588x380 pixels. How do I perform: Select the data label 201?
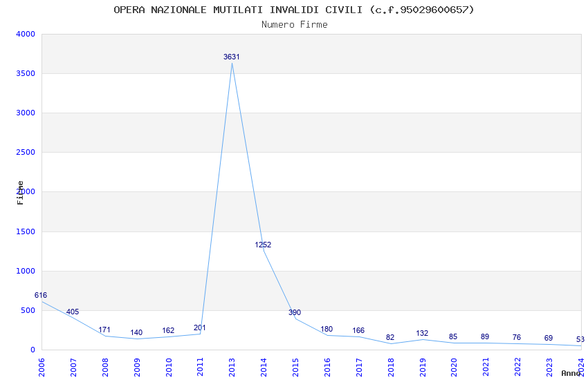199,328
